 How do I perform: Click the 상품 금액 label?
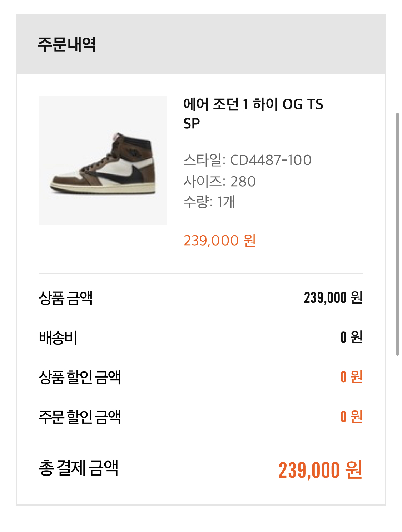click(x=66, y=298)
